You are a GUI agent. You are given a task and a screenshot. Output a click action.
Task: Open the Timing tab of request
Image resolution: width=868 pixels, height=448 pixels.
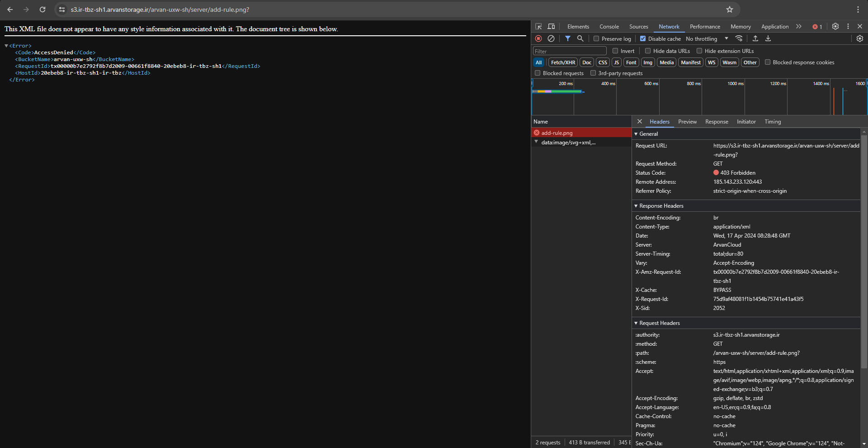(x=773, y=122)
